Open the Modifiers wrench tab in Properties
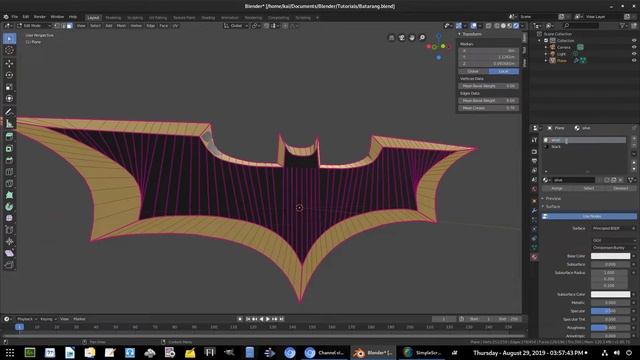The height and width of the screenshot is (360, 640). (534, 211)
